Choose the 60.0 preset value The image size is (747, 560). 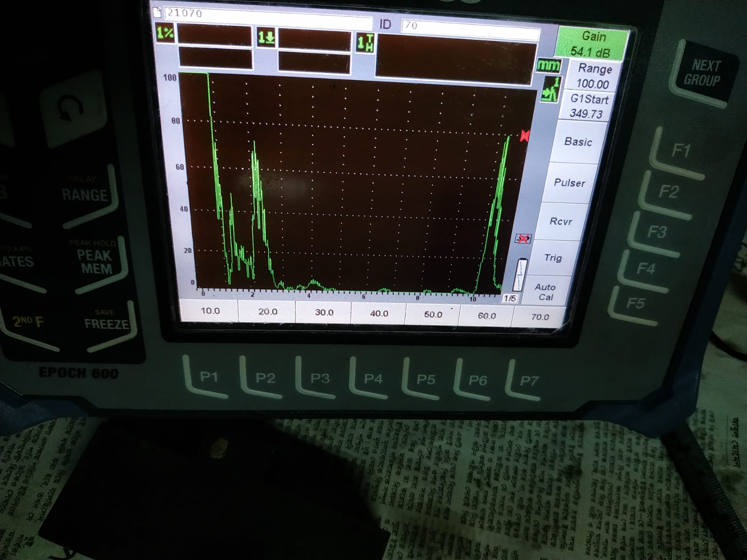tap(486, 316)
